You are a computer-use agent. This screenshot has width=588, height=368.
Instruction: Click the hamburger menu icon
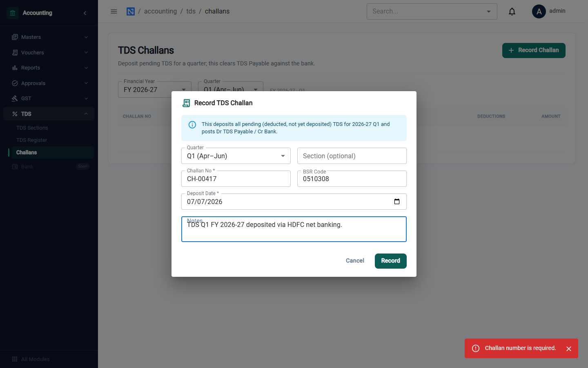coord(114,11)
